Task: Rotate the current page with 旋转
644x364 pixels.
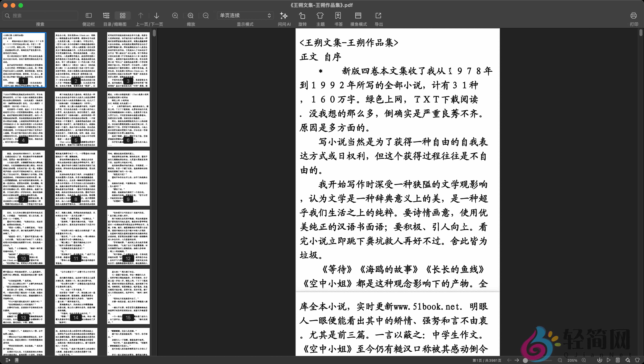Action: tap(302, 16)
